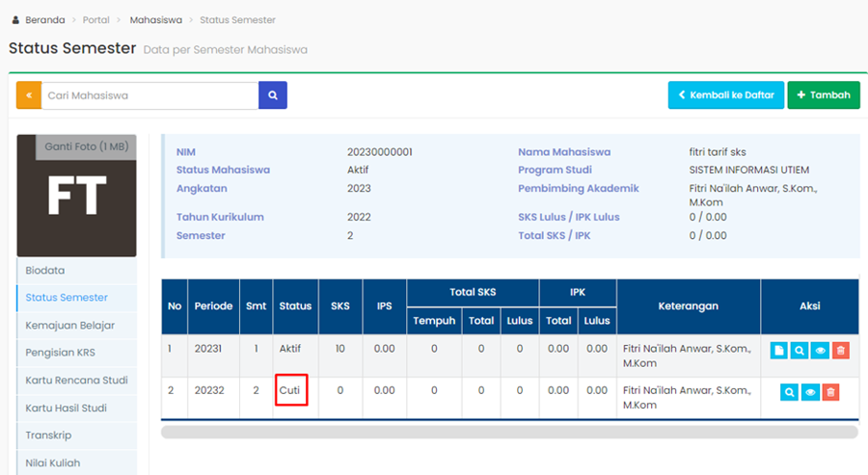Click the Beranda breadcrumb link

(x=44, y=19)
